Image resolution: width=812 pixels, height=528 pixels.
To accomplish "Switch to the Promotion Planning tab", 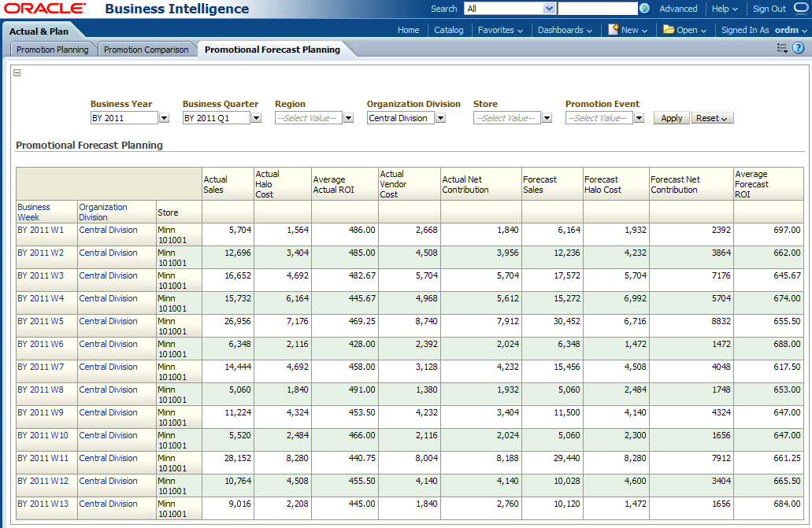I will 53,50.
